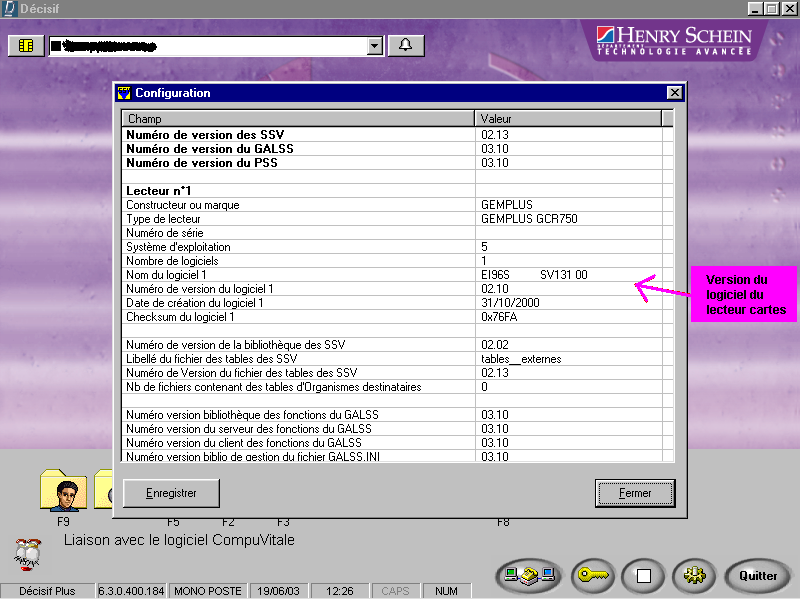Select the Numéro de version du GALSS row

298,148
